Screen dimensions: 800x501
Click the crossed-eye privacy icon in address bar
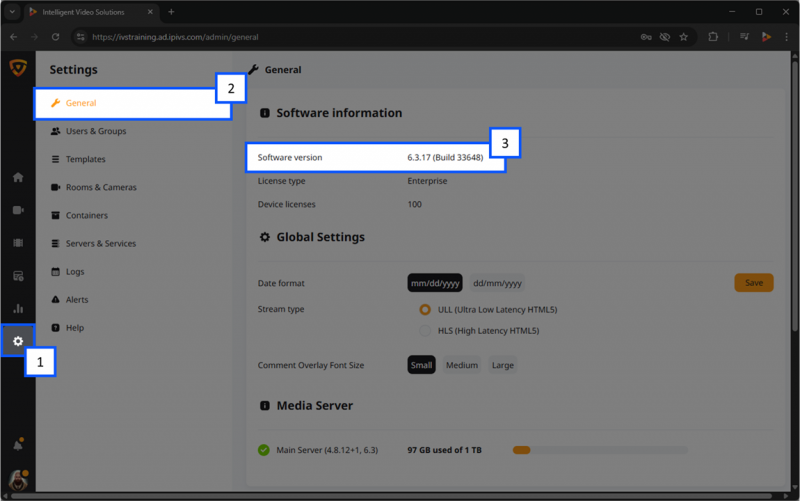pyautogui.click(x=665, y=37)
